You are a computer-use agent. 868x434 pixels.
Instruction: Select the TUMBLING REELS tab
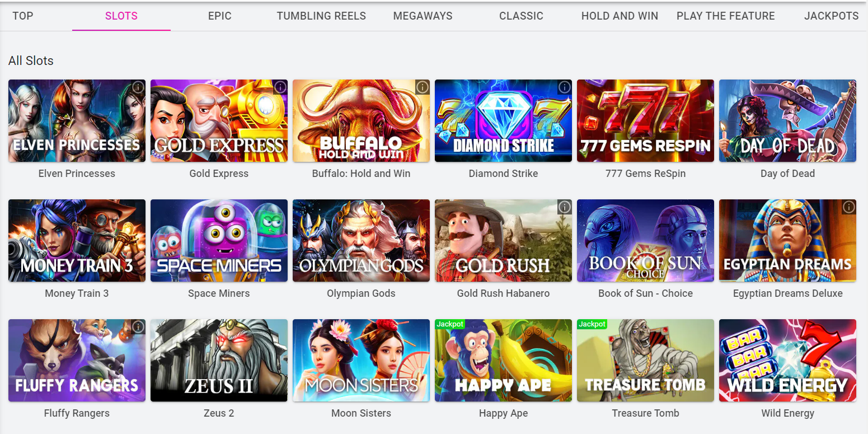point(321,16)
